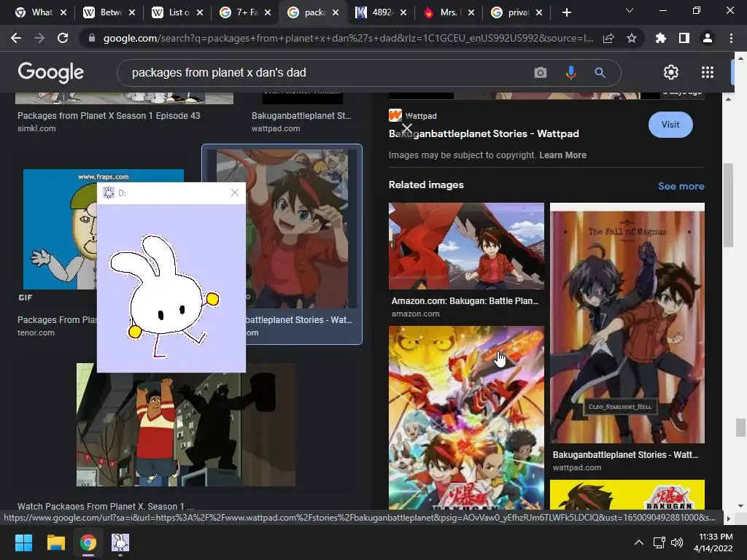This screenshot has width=747, height=560.
Task: Close the 'What' tab
Action: coord(63,12)
